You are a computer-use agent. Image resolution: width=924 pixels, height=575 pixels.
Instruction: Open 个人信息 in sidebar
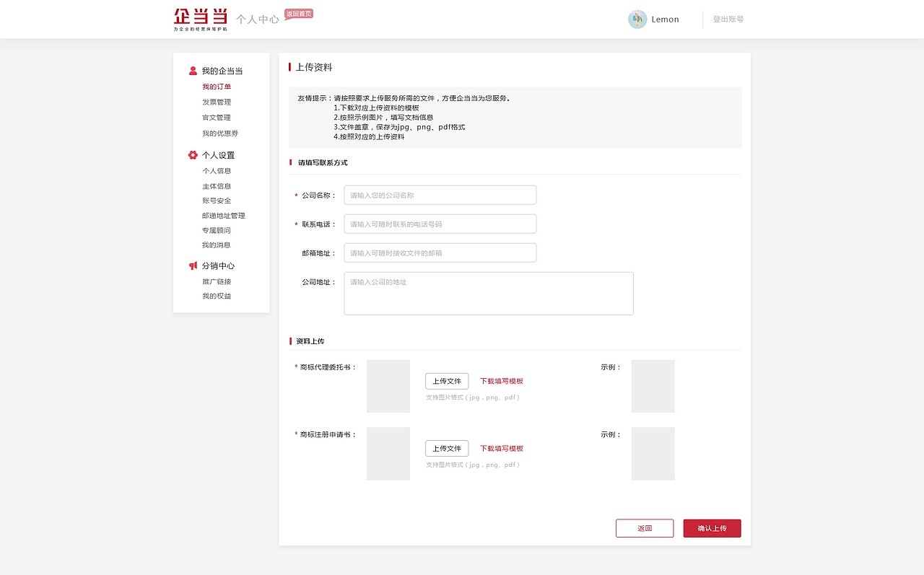(x=217, y=171)
